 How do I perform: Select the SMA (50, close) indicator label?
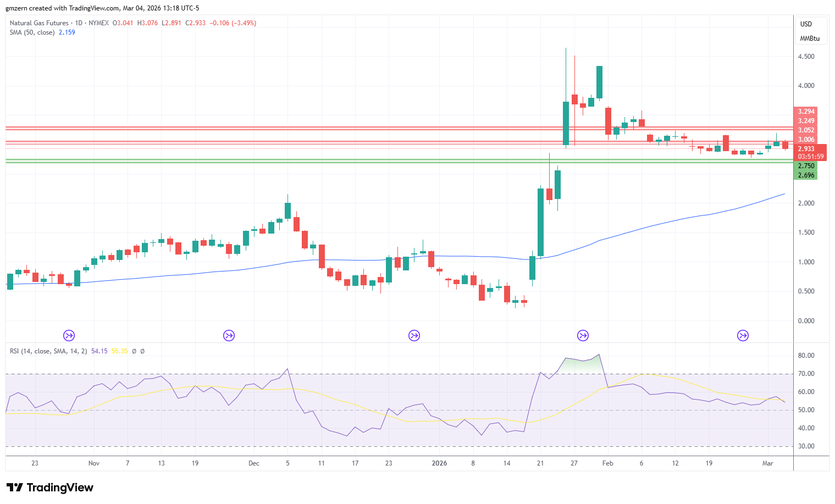(32, 32)
